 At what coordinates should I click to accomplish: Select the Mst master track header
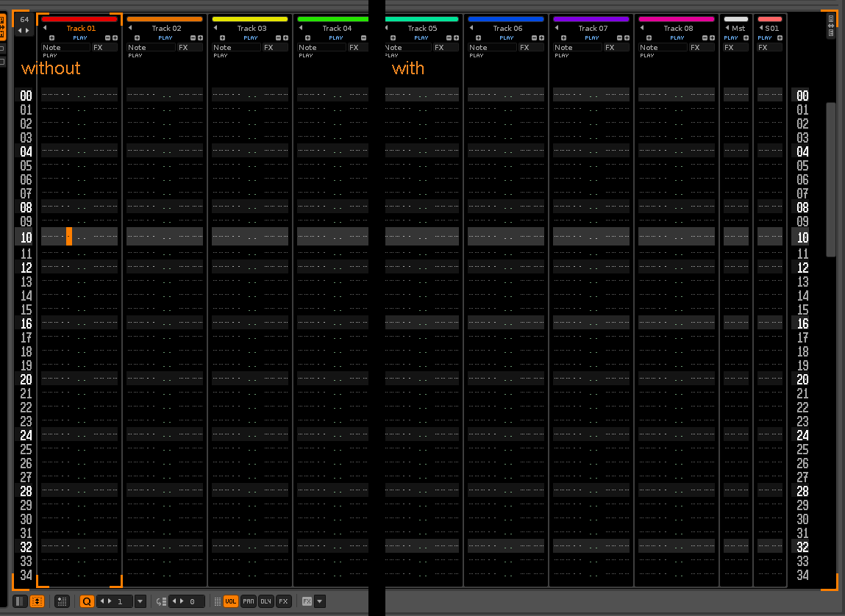point(738,29)
